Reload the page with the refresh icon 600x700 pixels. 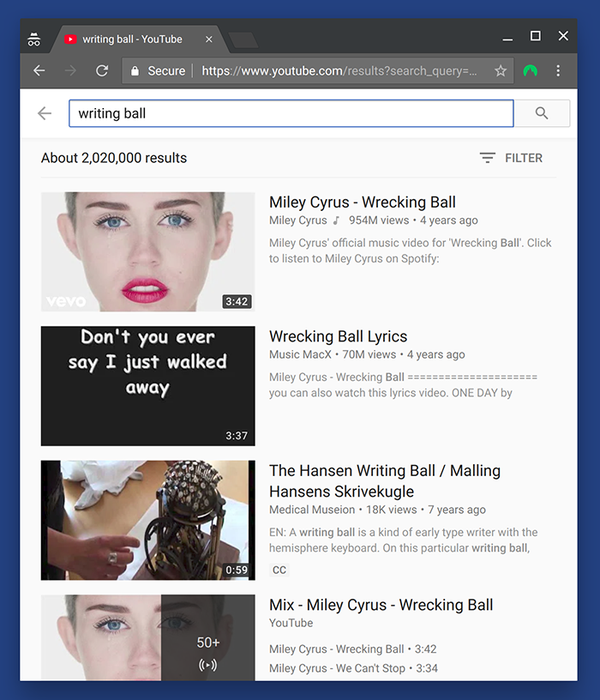[102, 70]
